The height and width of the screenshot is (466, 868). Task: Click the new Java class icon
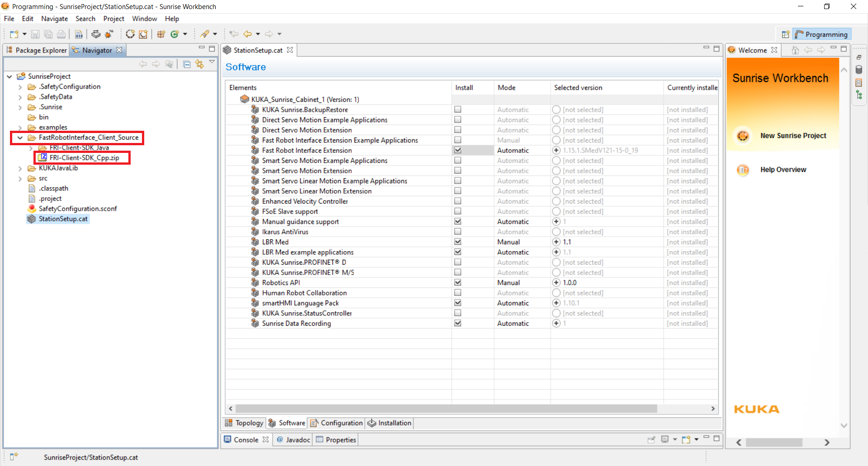pos(175,34)
